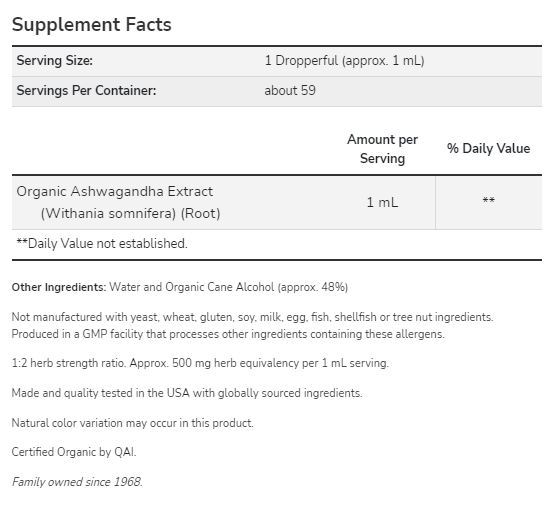Click the Certified Organic by QAI text

click(74, 452)
